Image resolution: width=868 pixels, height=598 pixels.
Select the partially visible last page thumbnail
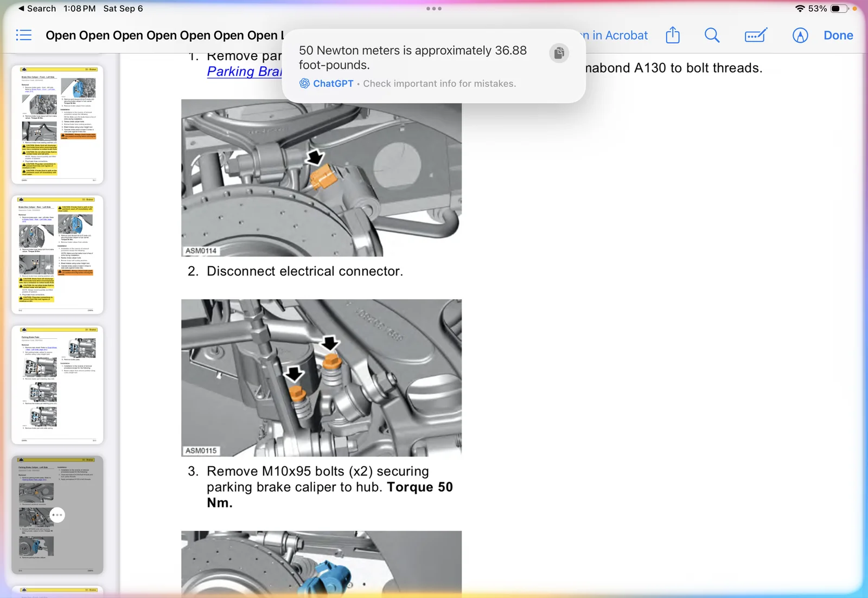click(58, 591)
